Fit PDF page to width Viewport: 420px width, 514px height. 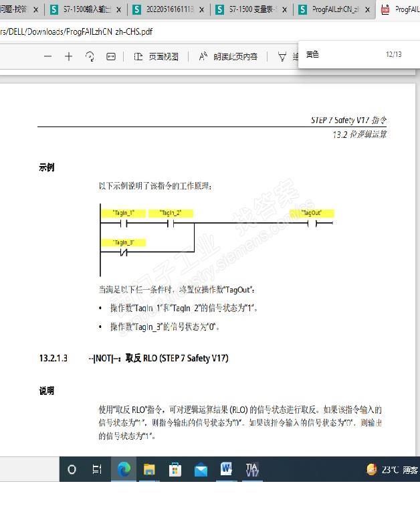point(111,57)
